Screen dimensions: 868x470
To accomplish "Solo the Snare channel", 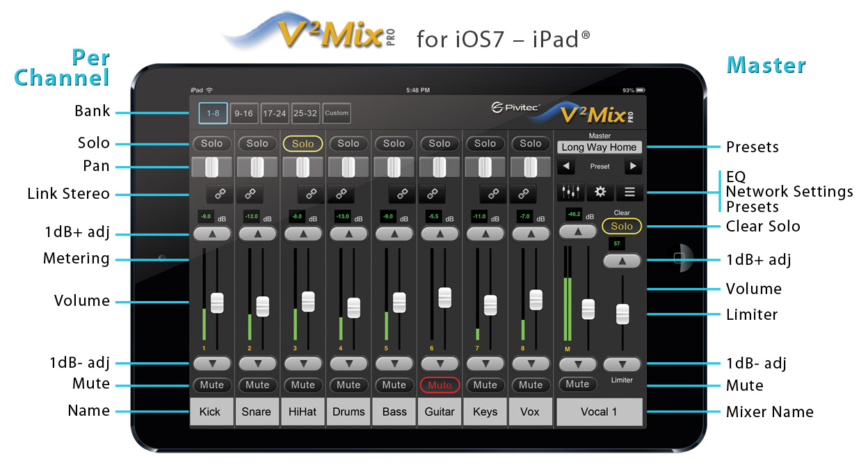I will click(257, 143).
